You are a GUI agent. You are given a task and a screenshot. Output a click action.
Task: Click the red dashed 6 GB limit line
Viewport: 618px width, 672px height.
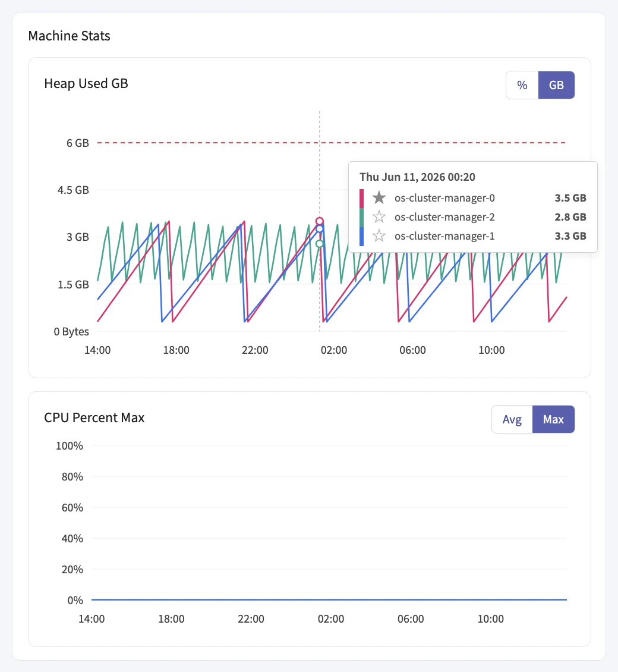pos(332,143)
